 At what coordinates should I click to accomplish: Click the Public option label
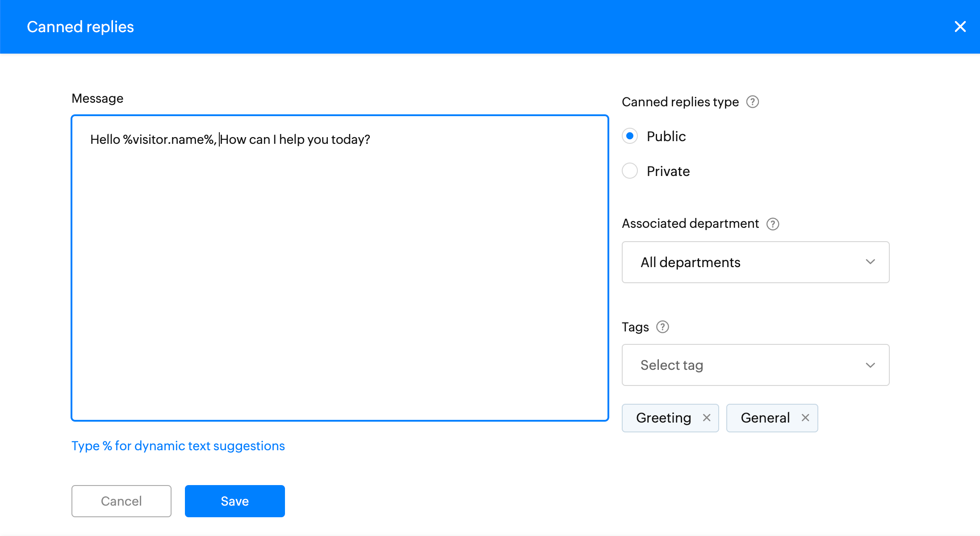click(666, 136)
